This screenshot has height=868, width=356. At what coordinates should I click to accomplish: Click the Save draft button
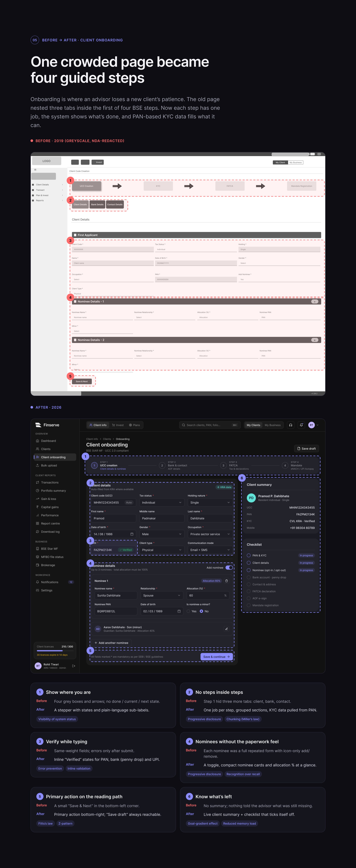pos(307,449)
